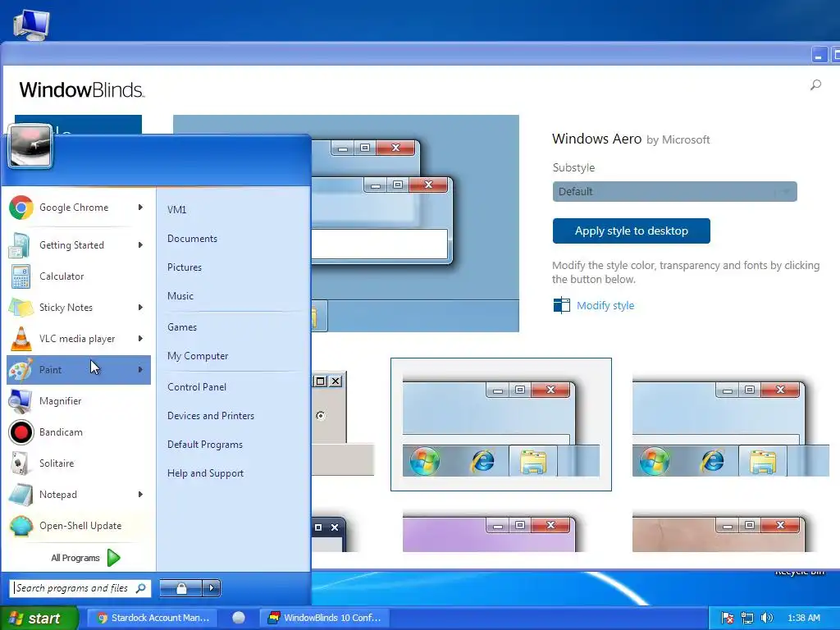Image resolution: width=840 pixels, height=630 pixels.
Task: Open the Bandicam recorder icon
Action: click(21, 432)
